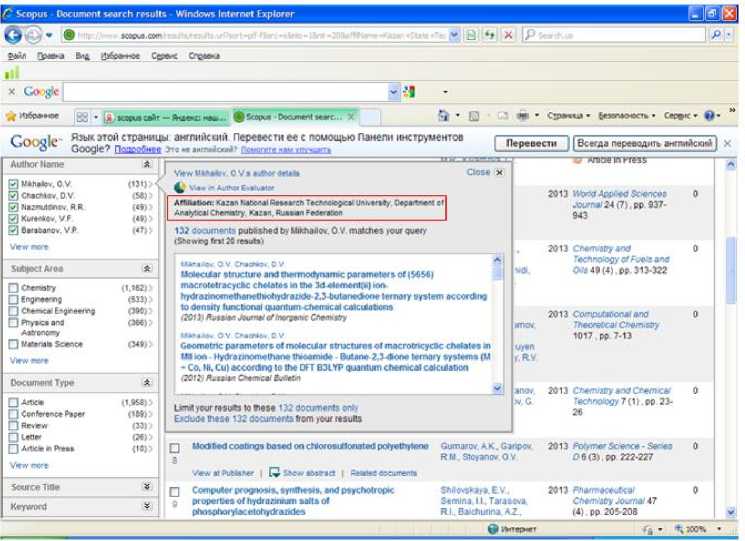
Task: Click the Show abstract icon
Action: (x=275, y=472)
